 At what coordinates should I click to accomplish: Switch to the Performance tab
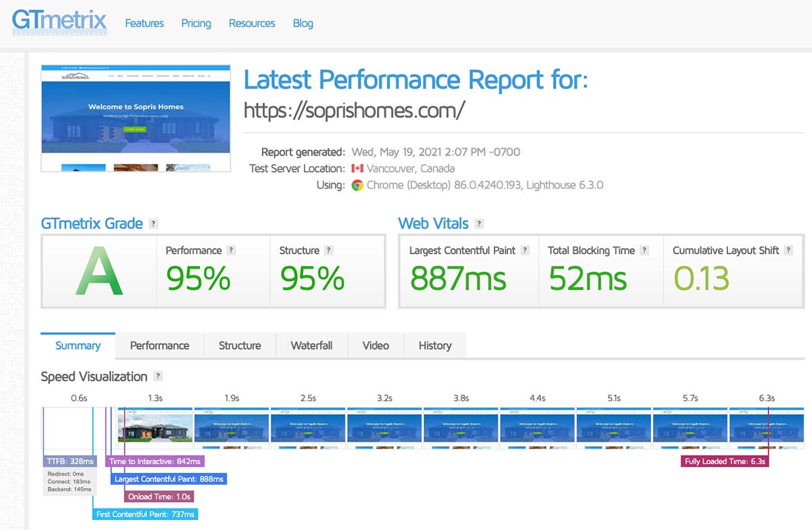point(160,345)
